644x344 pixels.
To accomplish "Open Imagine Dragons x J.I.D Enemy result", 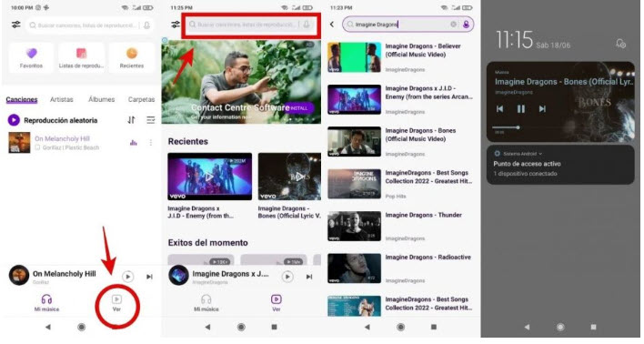I will (401, 99).
